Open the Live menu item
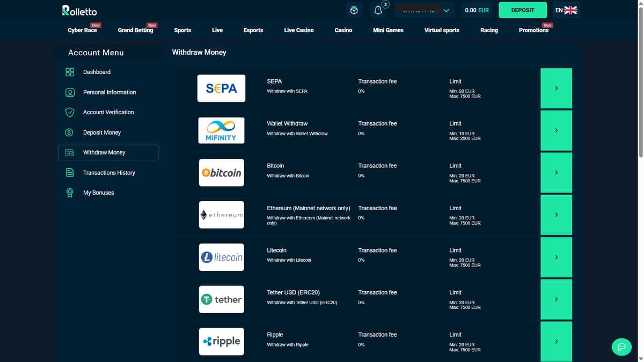 click(x=217, y=30)
